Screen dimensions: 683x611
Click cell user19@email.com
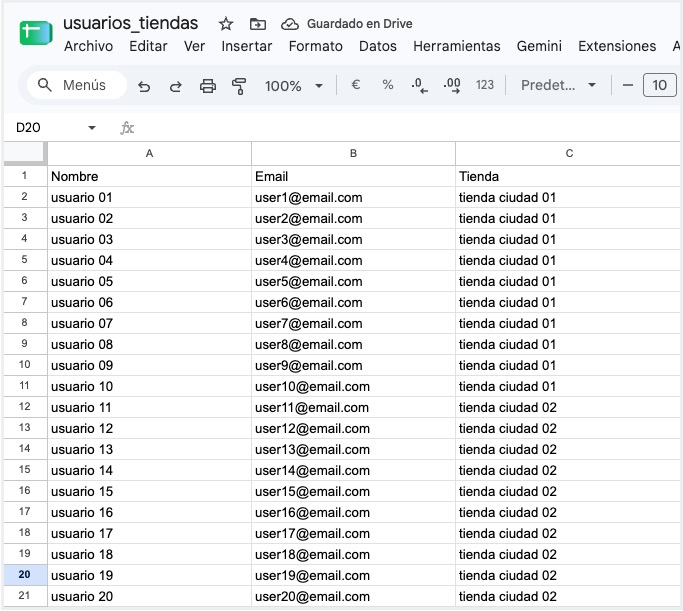coord(353,575)
